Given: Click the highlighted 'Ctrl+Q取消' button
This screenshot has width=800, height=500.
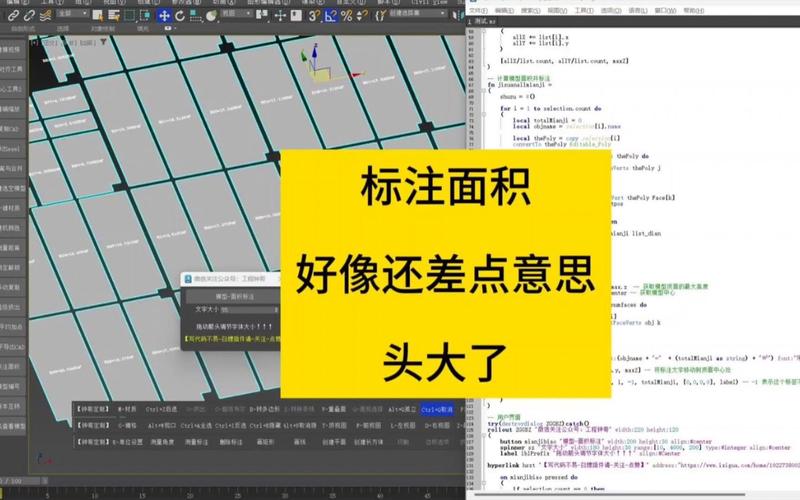Looking at the screenshot, I should point(437,409).
